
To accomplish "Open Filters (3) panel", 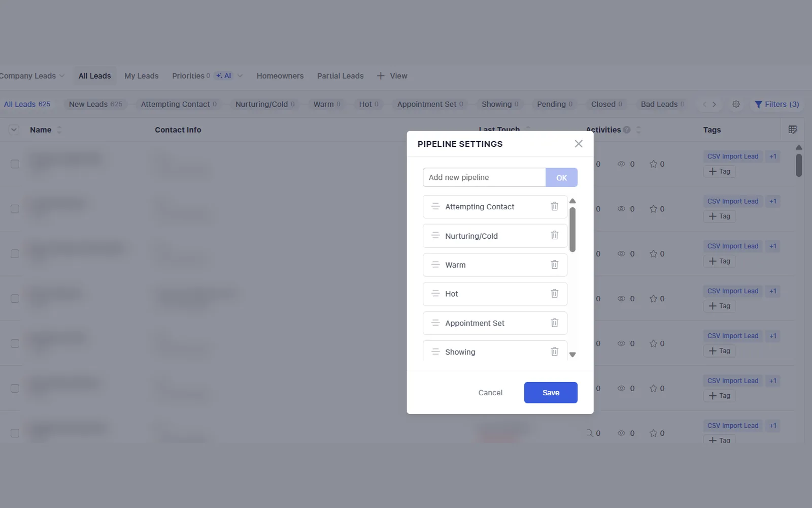I will coord(776,104).
